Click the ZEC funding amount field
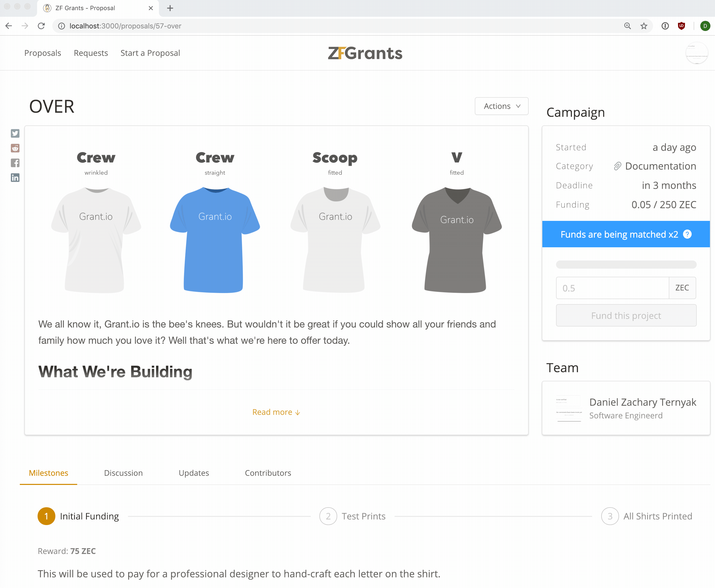The image size is (715, 588). point(612,288)
